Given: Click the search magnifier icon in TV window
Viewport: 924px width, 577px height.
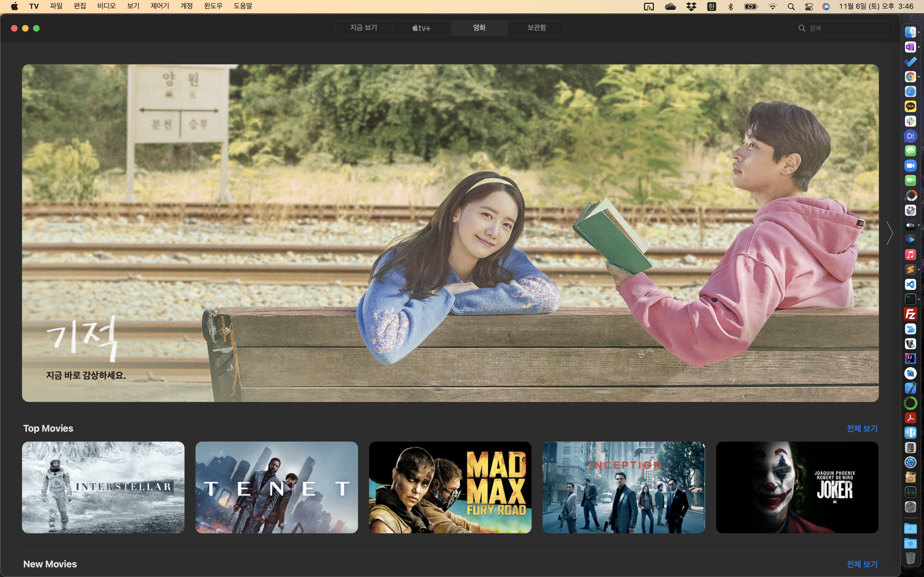Looking at the screenshot, I should tap(801, 28).
